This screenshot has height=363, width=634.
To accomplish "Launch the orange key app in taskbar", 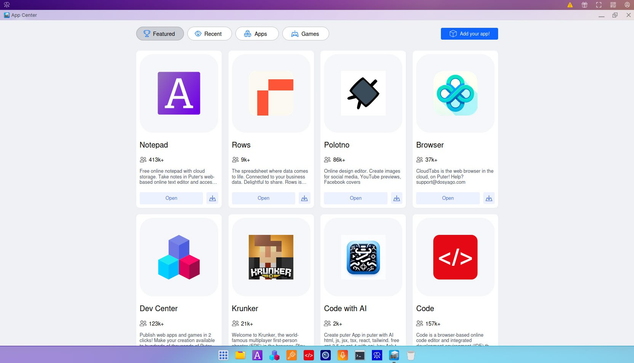I will click(x=292, y=355).
